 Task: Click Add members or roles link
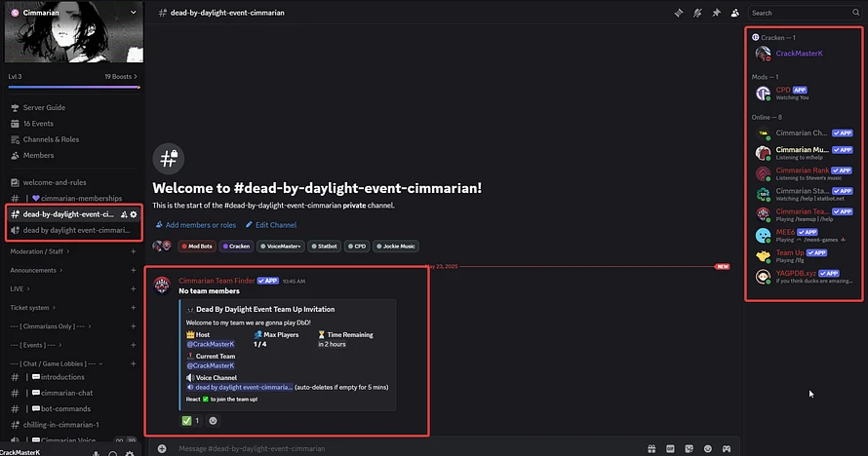pos(196,225)
